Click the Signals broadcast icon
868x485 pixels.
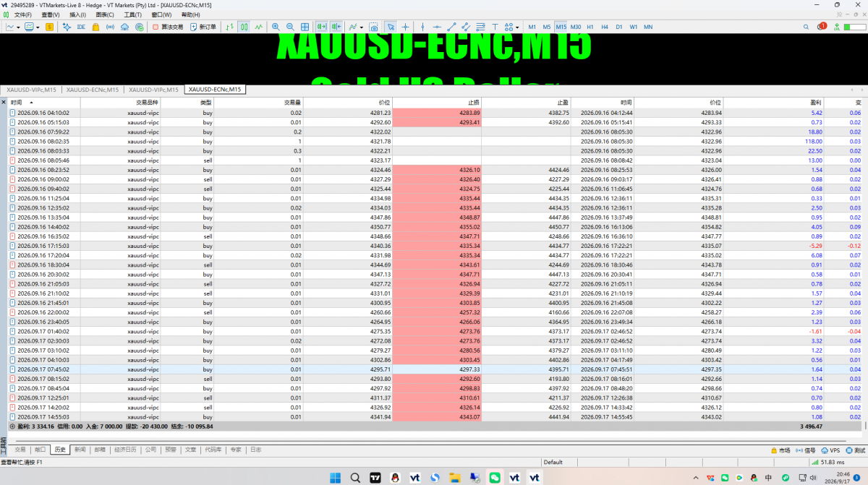[x=110, y=27]
